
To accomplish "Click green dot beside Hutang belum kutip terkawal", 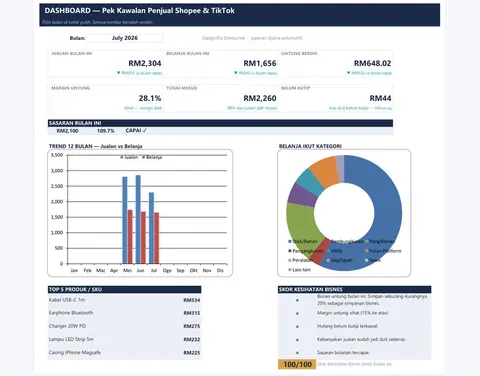I will pos(297,327).
